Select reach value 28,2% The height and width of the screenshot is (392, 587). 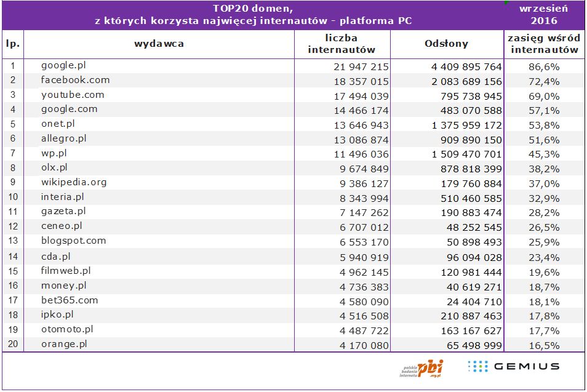coord(545,213)
